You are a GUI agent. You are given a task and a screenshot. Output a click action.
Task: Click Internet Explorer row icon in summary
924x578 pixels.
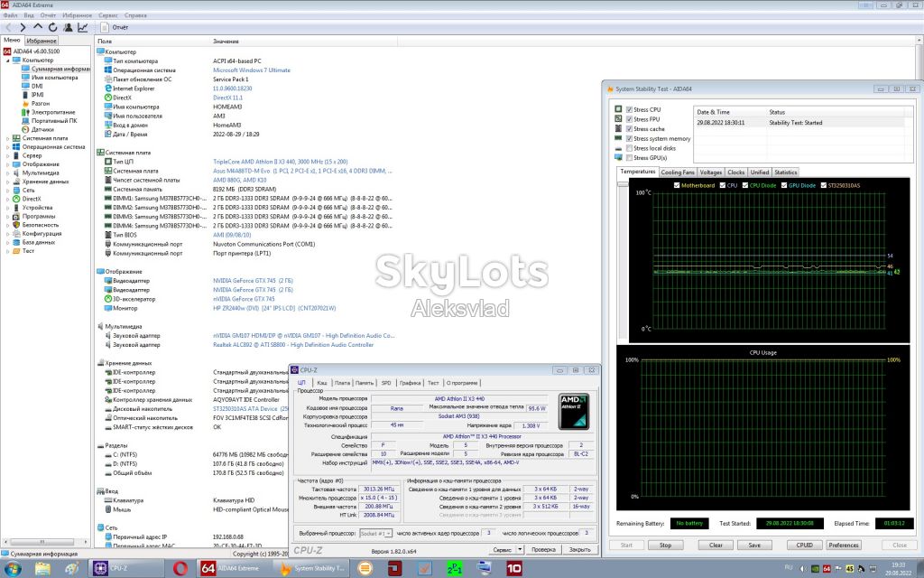point(108,88)
